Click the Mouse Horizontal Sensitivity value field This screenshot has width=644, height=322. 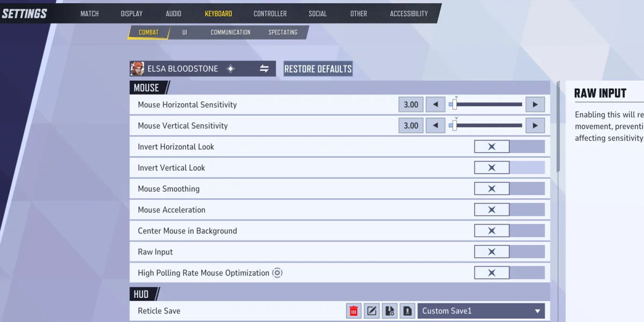(411, 104)
